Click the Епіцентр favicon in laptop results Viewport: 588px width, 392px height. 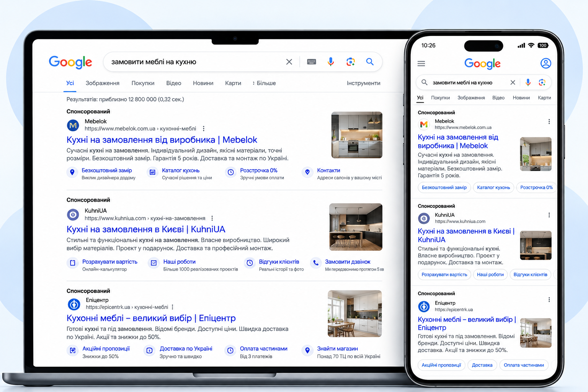tap(74, 304)
